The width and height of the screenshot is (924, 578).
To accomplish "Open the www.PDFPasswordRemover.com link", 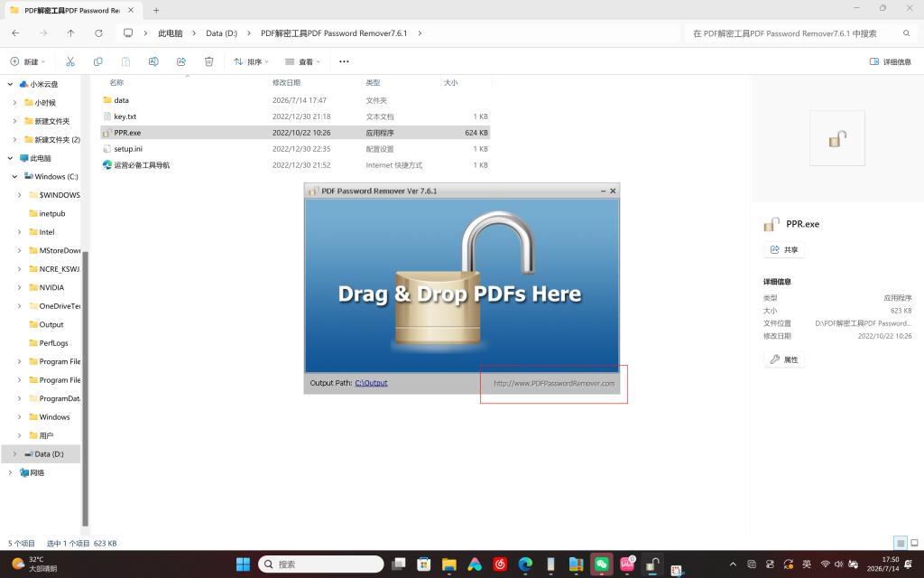I will click(x=554, y=383).
